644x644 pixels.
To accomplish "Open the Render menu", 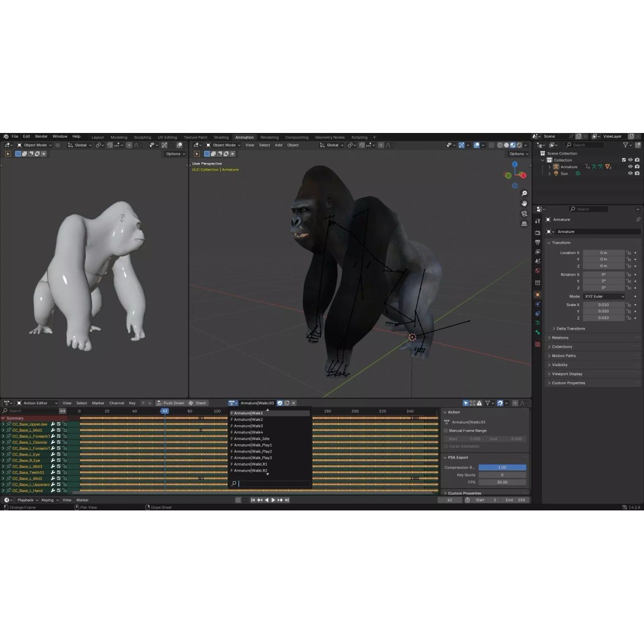I will pos(41,137).
